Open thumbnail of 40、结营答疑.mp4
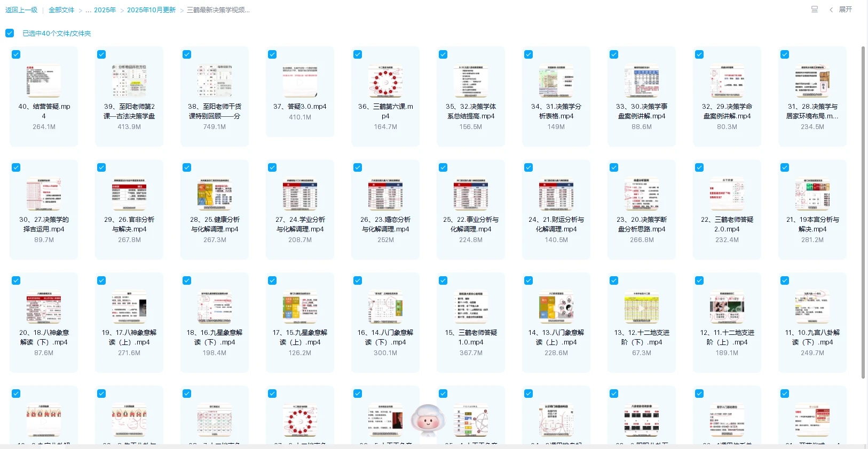The height and width of the screenshot is (449, 868). (x=44, y=82)
